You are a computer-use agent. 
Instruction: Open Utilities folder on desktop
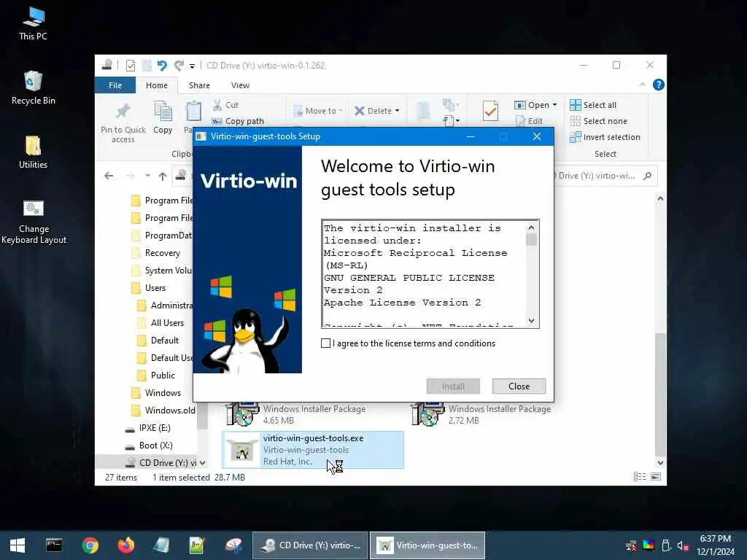[33, 152]
